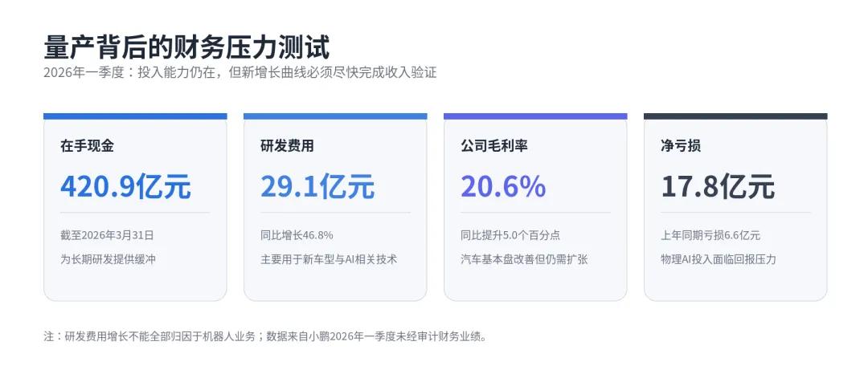
Task: Select 物理AI投入面临回报压力 description
Action: coord(719,258)
